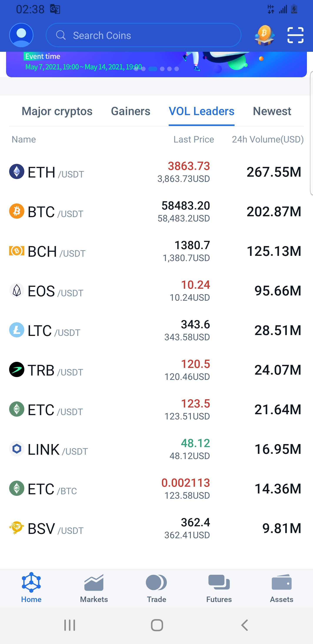Select the highlighted banner carousel dot

point(153,69)
